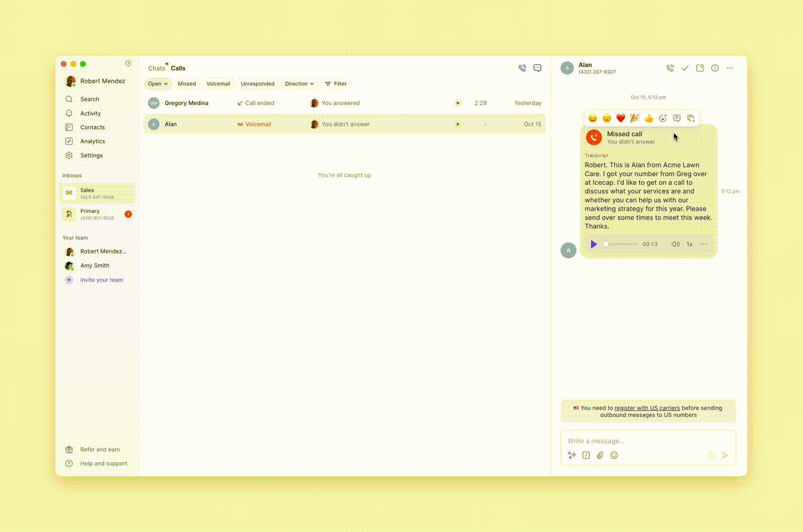Click the new message icon above call list
803x532 pixels.
tap(538, 68)
